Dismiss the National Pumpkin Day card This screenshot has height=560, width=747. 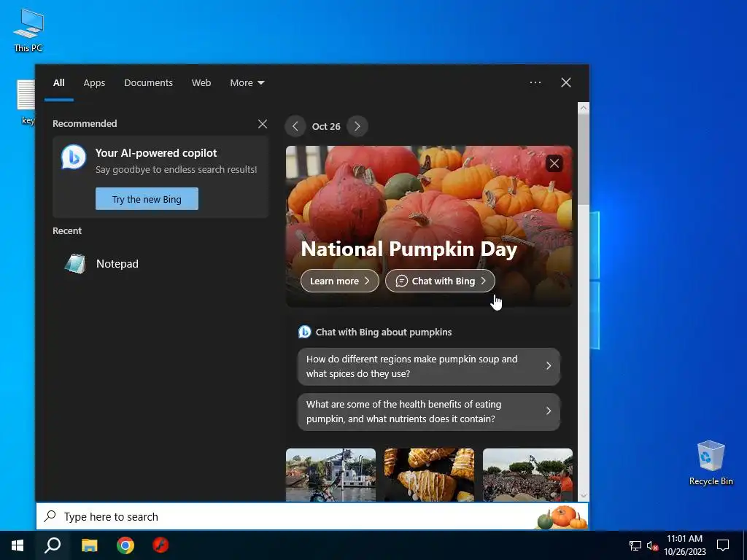[x=554, y=164]
